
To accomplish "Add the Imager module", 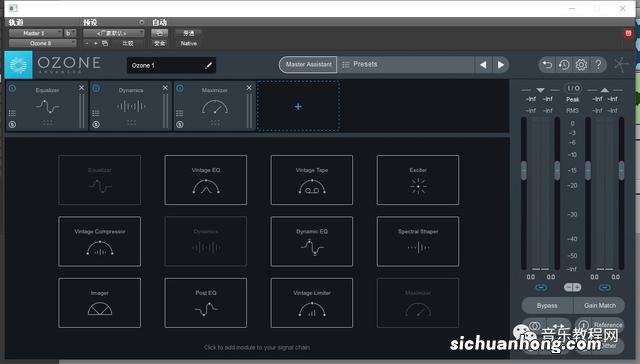I will point(100,303).
